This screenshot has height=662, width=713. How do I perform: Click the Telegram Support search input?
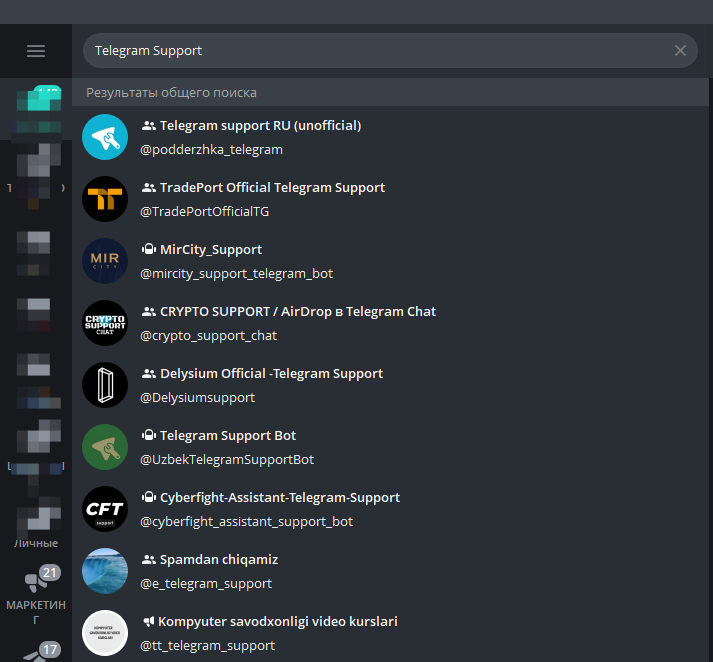[x=390, y=50]
